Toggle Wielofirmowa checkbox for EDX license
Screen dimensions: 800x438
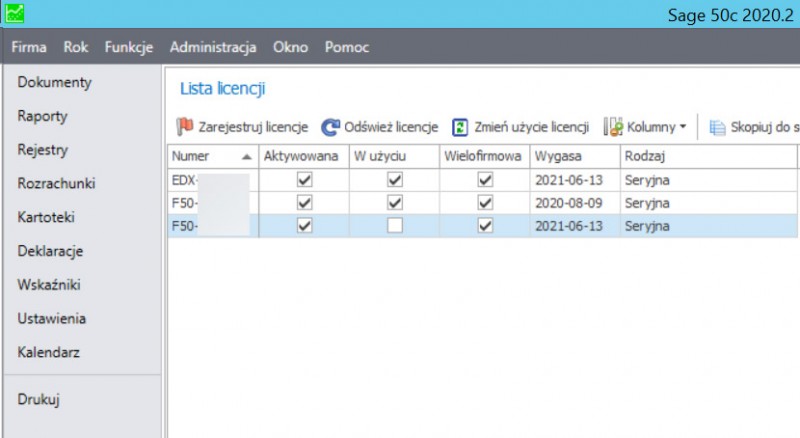[x=485, y=180]
